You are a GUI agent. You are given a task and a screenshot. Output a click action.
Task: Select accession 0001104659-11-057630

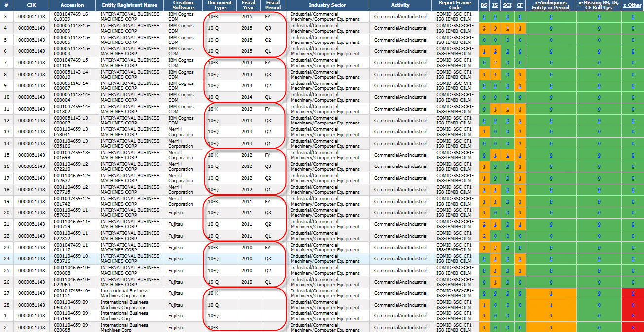point(72,213)
